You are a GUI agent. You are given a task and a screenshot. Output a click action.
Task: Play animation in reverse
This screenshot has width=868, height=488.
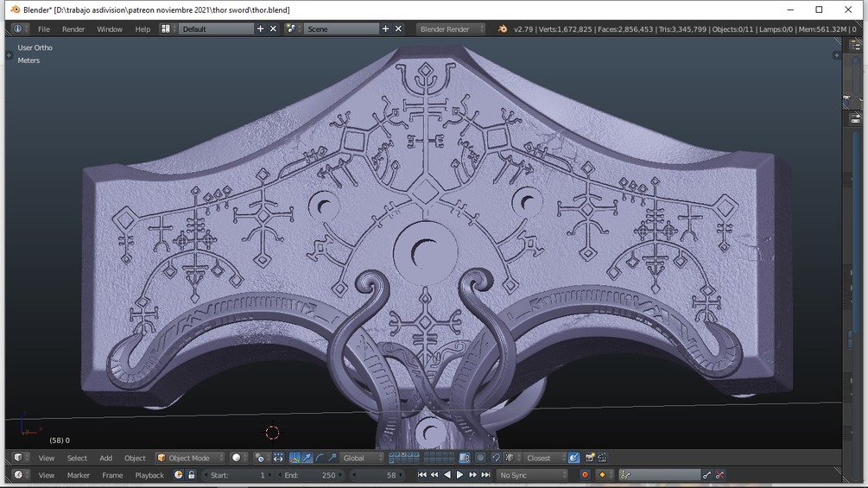(447, 475)
